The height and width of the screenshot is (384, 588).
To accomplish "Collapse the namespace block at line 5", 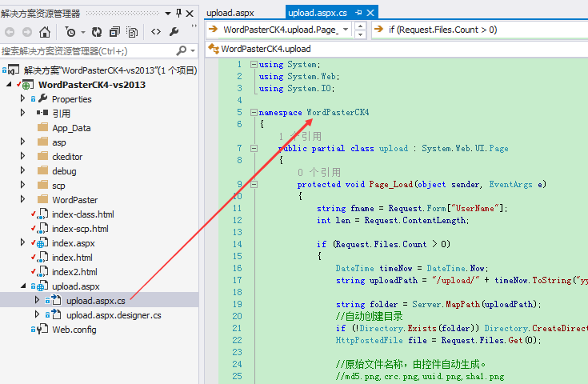I will point(254,113).
